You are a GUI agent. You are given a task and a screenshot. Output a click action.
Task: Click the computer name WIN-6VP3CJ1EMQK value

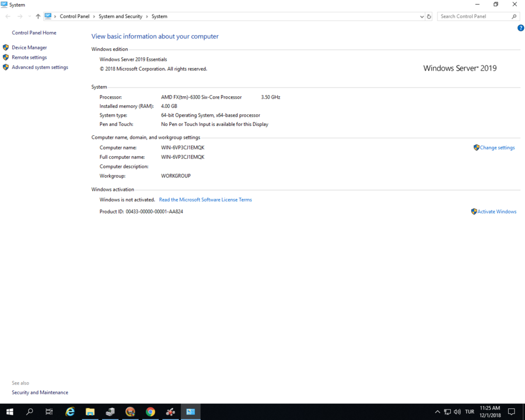183,148
